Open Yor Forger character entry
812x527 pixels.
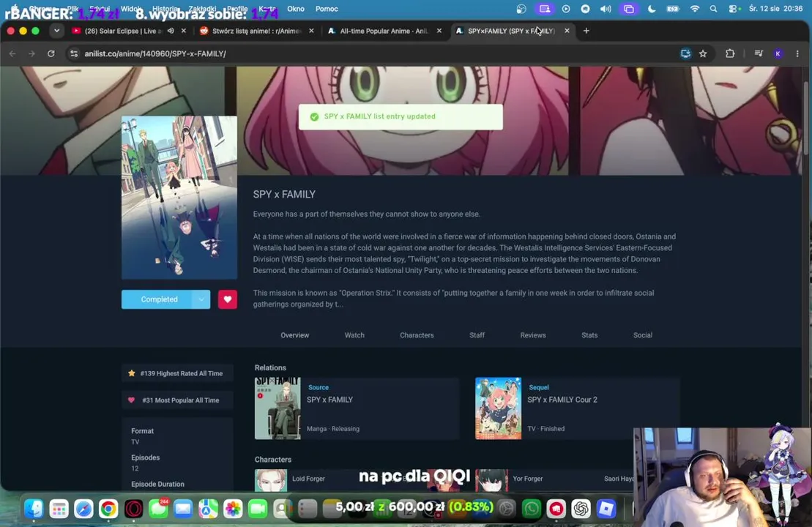point(528,479)
